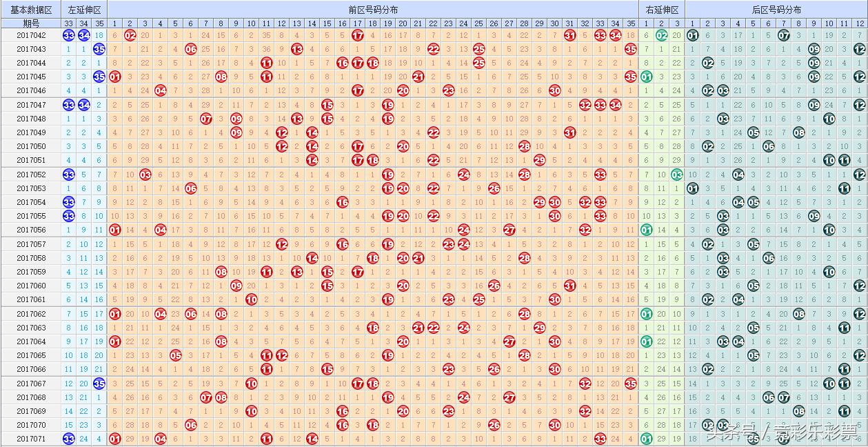Select red ball 07 in row 2017048

point(206,119)
